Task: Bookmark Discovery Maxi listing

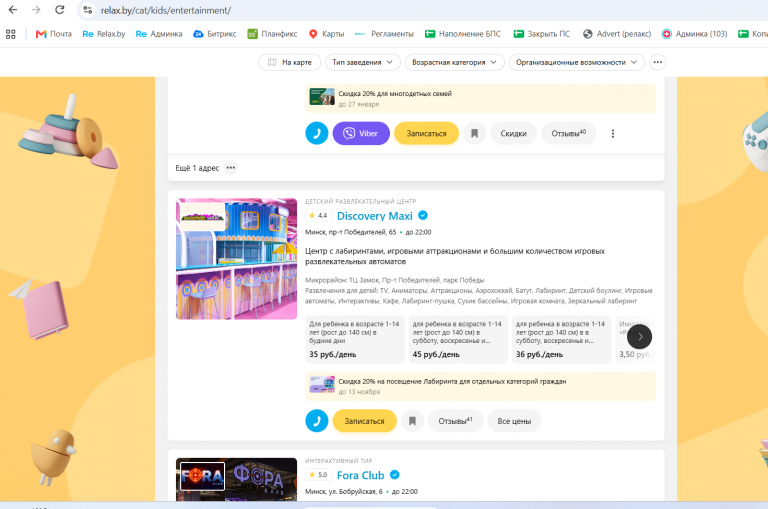Action: [x=412, y=421]
